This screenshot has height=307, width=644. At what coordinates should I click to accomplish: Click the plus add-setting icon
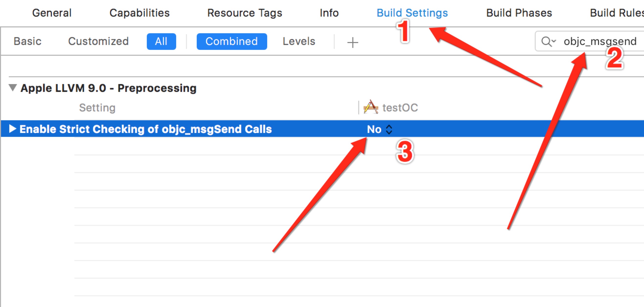point(353,43)
